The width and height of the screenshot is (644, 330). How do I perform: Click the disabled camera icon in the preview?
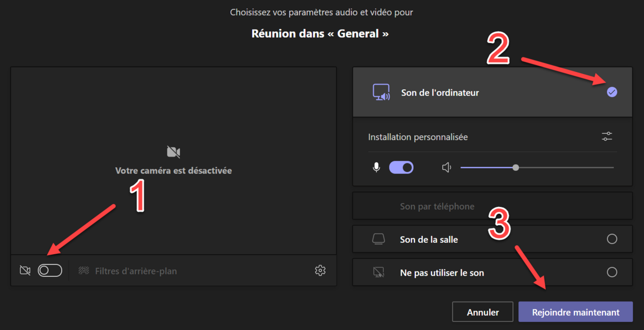pyautogui.click(x=173, y=152)
